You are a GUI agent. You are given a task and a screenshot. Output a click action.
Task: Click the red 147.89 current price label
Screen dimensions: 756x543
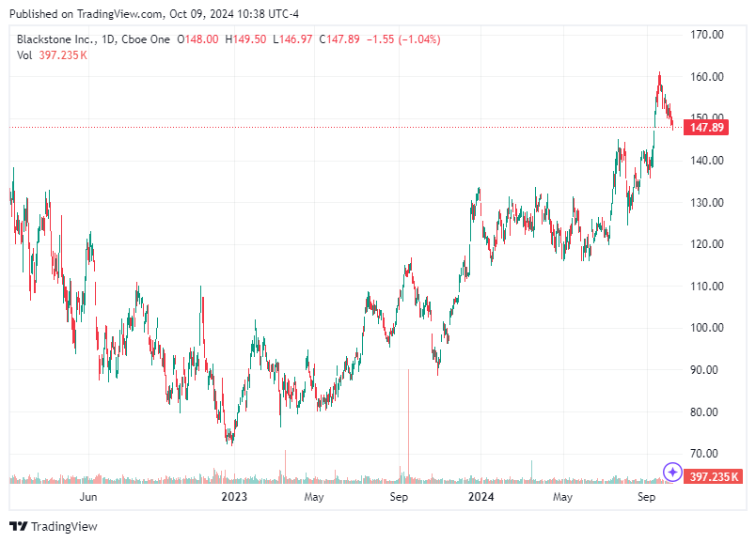click(706, 127)
